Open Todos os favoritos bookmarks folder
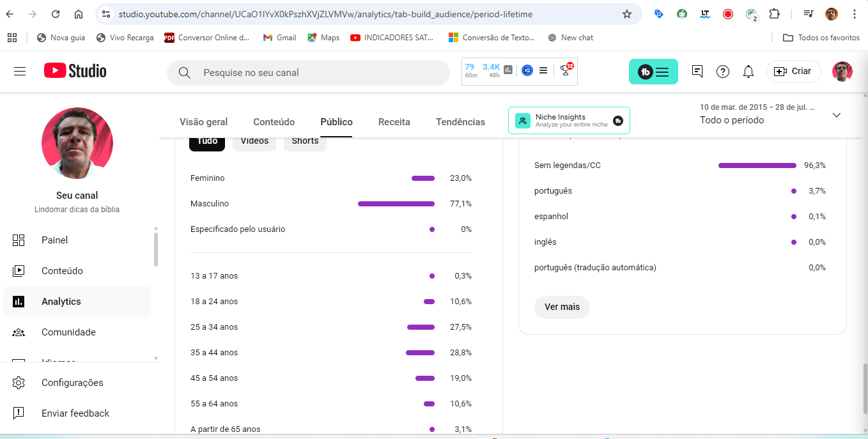Screen dimensions: 868x439 821,38
